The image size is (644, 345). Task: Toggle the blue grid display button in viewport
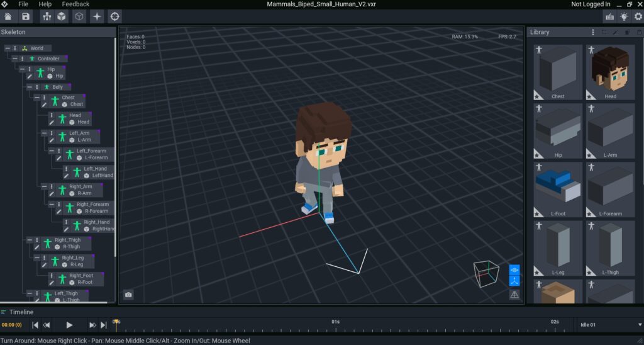(514, 269)
